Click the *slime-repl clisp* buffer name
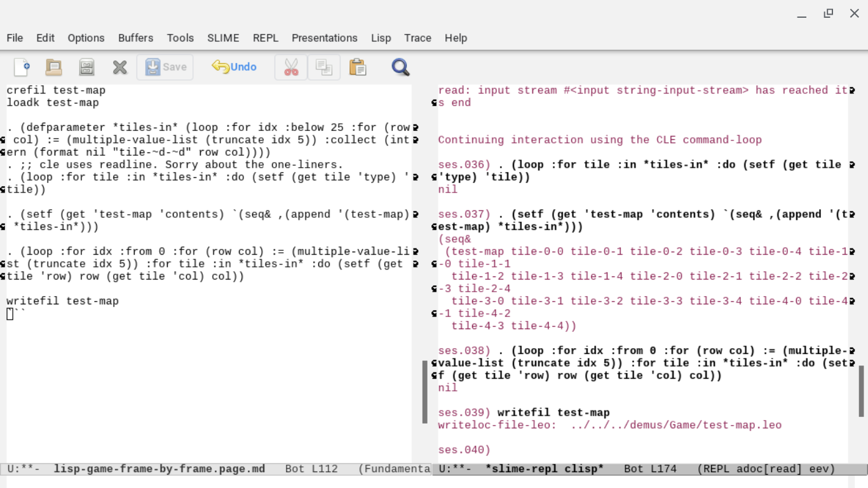Image resolution: width=868 pixels, height=488 pixels. [x=544, y=469]
